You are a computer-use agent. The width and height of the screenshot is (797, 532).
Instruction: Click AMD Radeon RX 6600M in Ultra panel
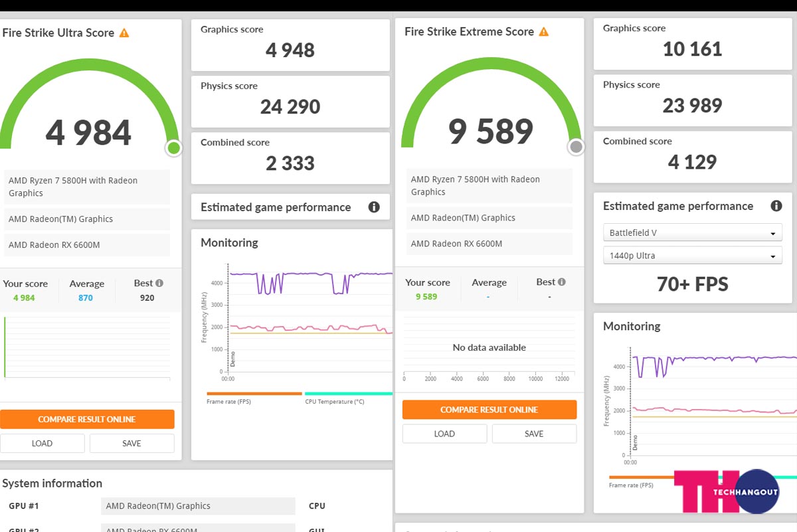point(87,245)
